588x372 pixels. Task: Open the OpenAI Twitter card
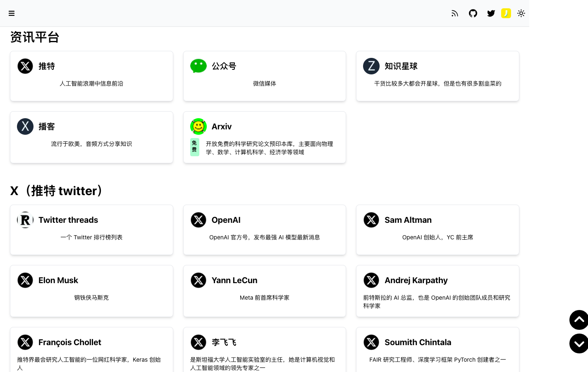pyautogui.click(x=265, y=230)
